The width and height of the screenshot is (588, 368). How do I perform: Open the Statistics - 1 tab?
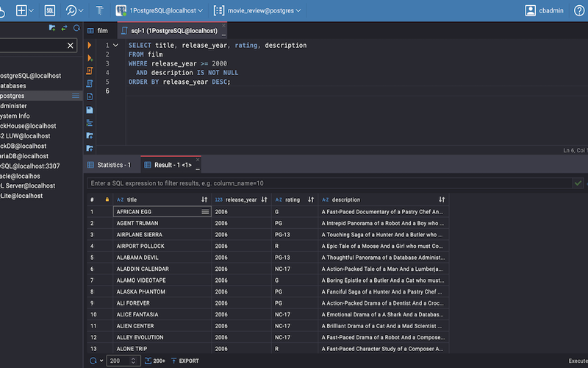coord(109,165)
